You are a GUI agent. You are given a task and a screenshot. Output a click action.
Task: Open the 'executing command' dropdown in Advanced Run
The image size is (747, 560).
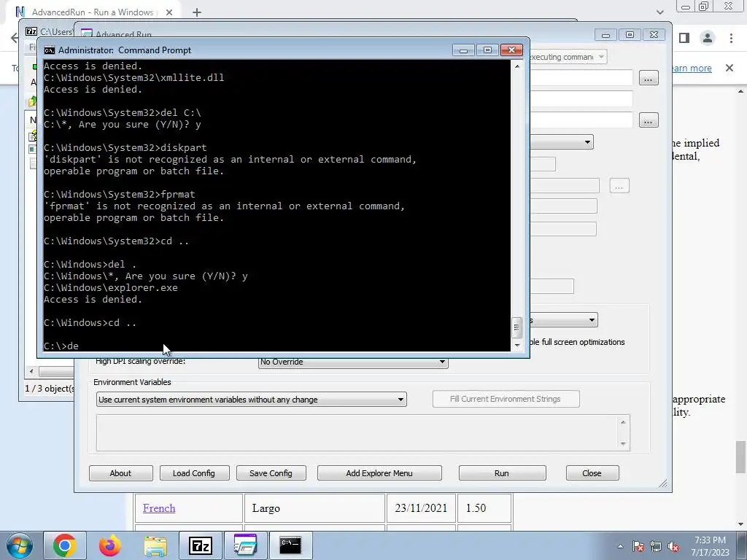568,57
